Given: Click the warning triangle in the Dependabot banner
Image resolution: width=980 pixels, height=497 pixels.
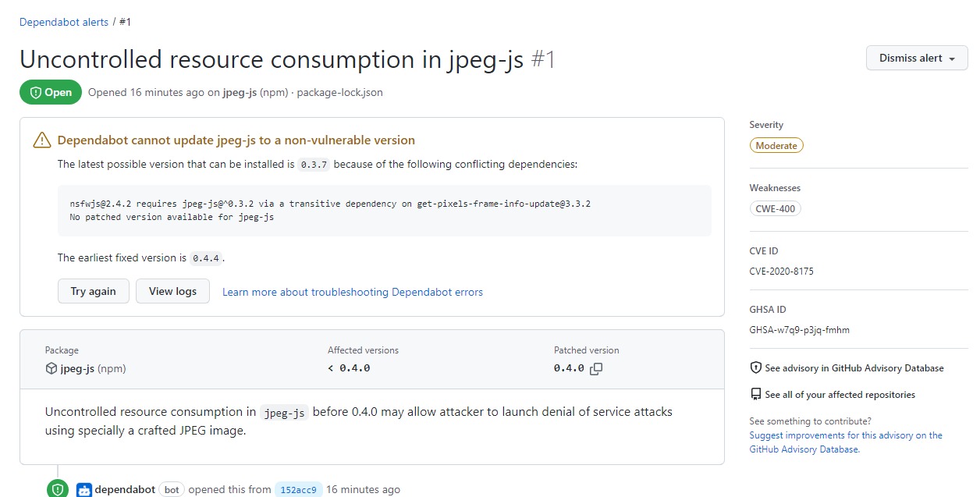Looking at the screenshot, I should pyautogui.click(x=41, y=140).
